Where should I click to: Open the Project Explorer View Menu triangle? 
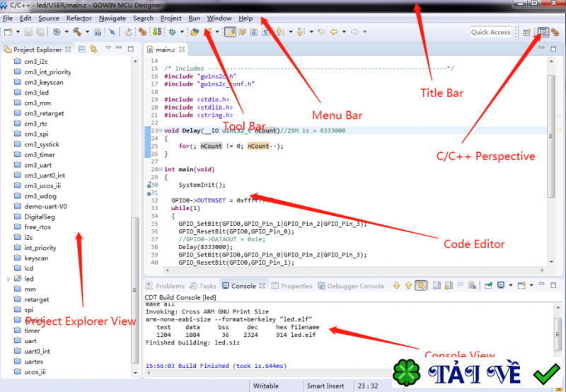(x=108, y=47)
